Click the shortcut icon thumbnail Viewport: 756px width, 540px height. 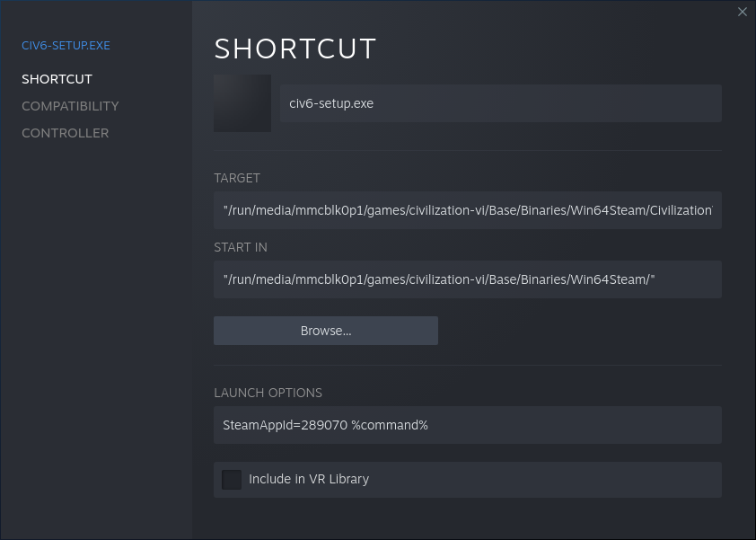pyautogui.click(x=242, y=103)
